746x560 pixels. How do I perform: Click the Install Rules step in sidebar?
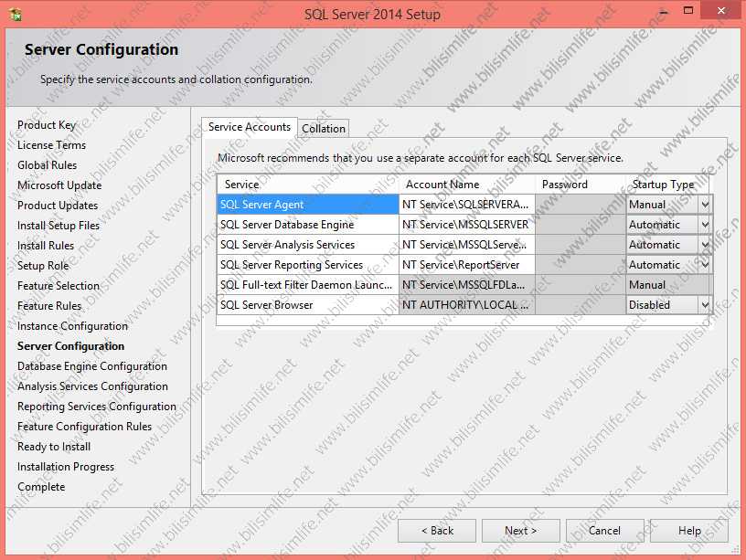46,246
